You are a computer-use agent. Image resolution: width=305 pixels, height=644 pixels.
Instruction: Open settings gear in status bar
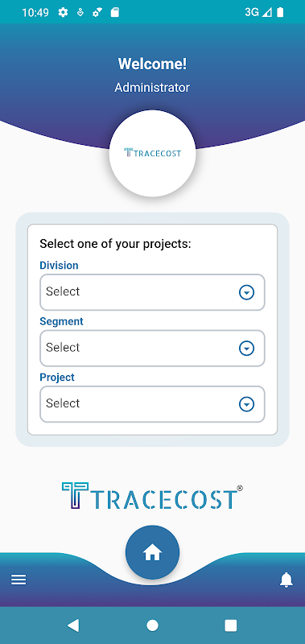[x=63, y=12]
